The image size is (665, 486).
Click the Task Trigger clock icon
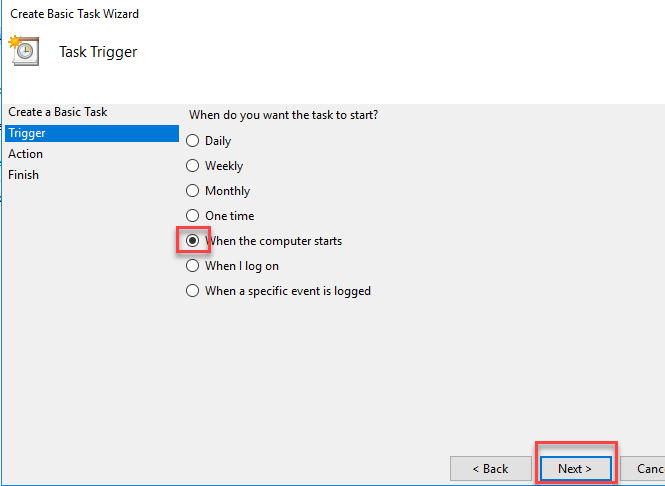(23, 51)
